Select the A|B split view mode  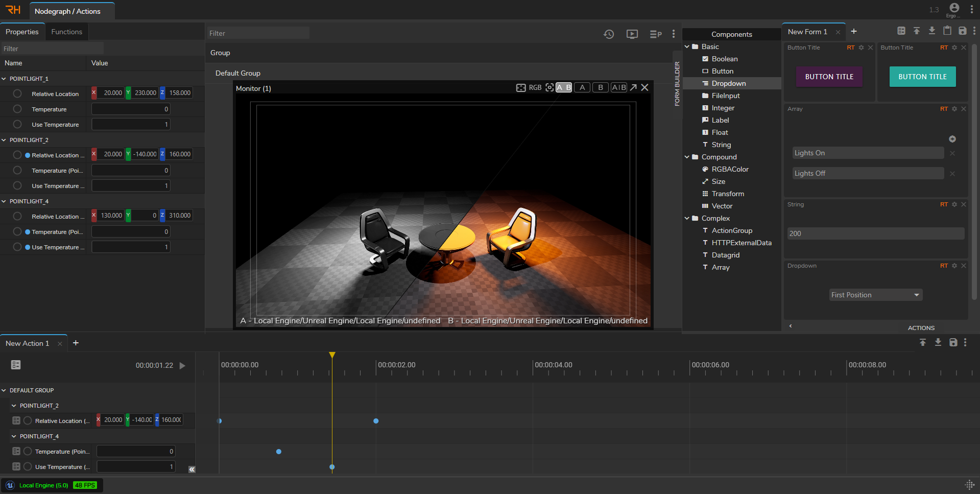click(x=619, y=88)
